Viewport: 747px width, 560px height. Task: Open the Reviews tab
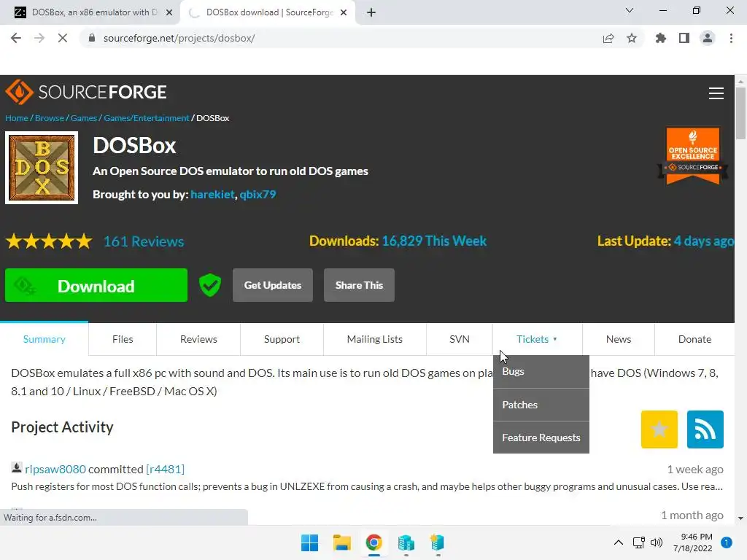coord(198,339)
